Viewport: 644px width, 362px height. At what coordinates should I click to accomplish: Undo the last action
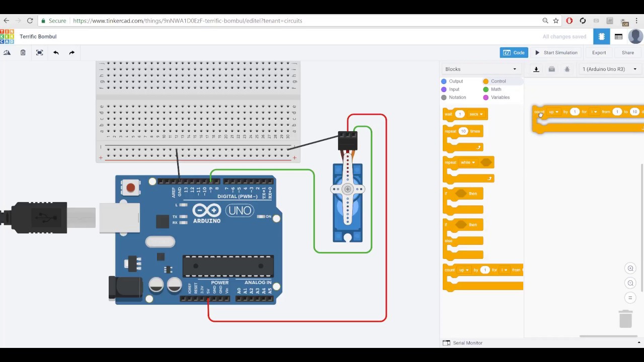click(56, 52)
